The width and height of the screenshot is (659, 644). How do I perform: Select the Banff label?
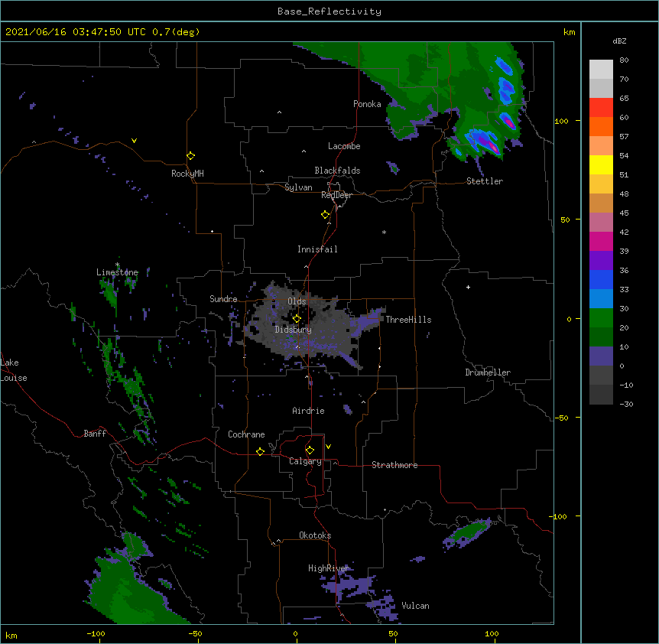(95, 434)
